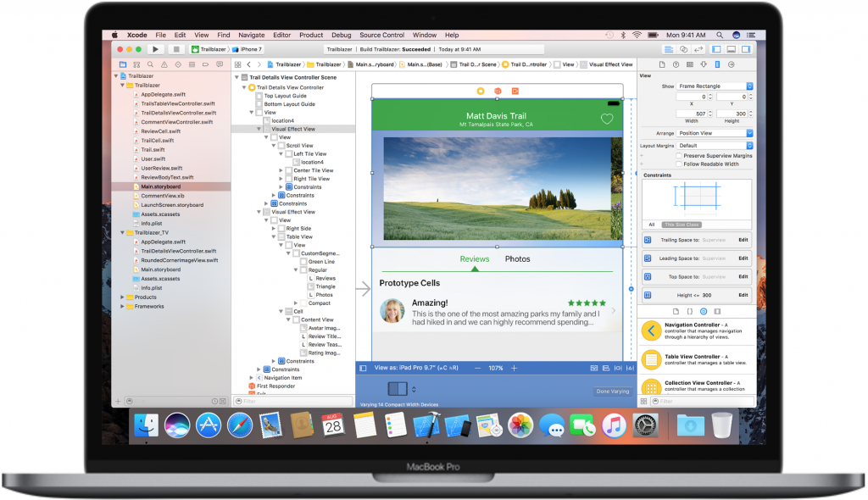Switch to the Standard editor
868x500 pixels.
click(669, 49)
